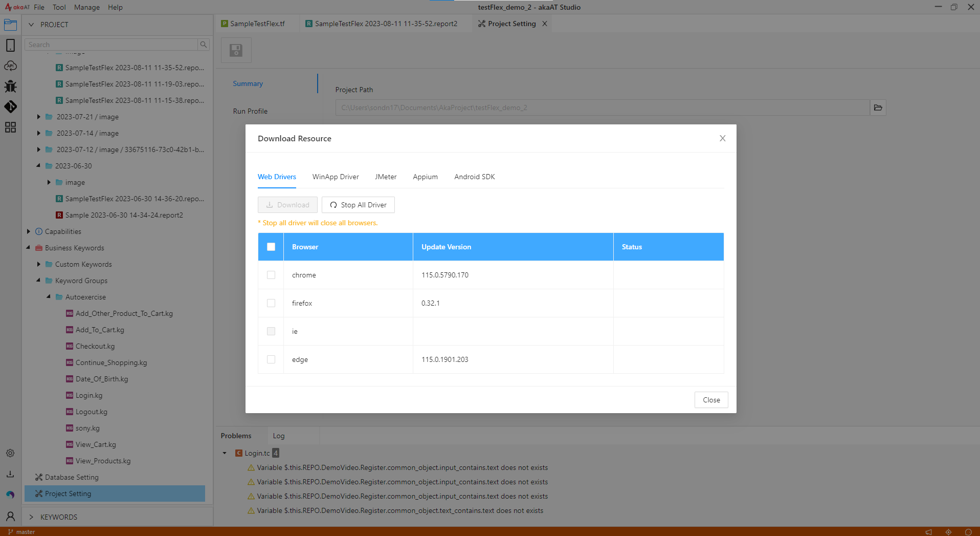Close the Project Setting tab
980x536 pixels.
[545, 24]
